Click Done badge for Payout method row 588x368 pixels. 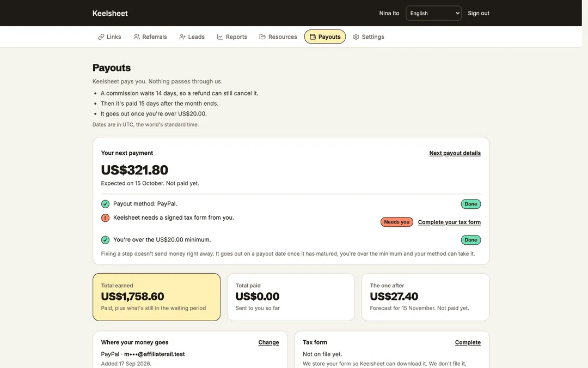click(x=470, y=204)
